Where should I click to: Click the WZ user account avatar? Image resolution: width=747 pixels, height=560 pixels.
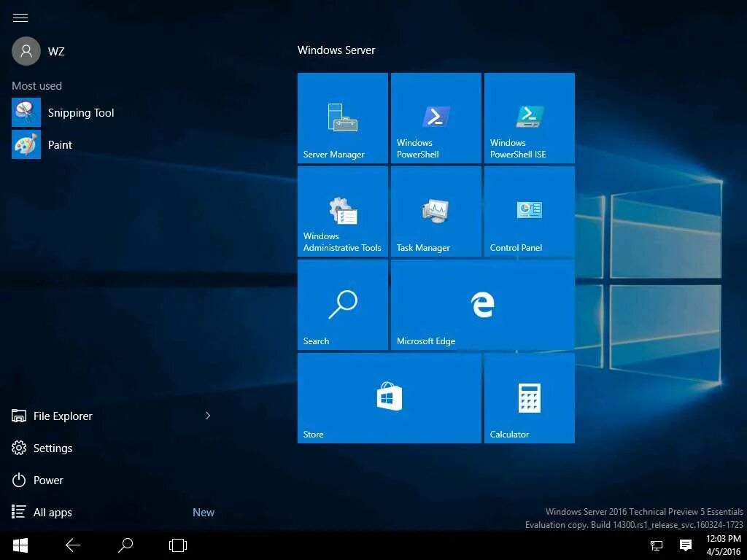(26, 51)
